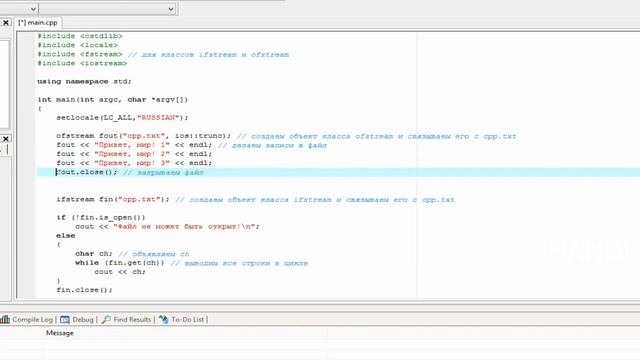Click the cout line with "Файл не может быть открыт!"
640x360 pixels.
[x=167, y=226]
